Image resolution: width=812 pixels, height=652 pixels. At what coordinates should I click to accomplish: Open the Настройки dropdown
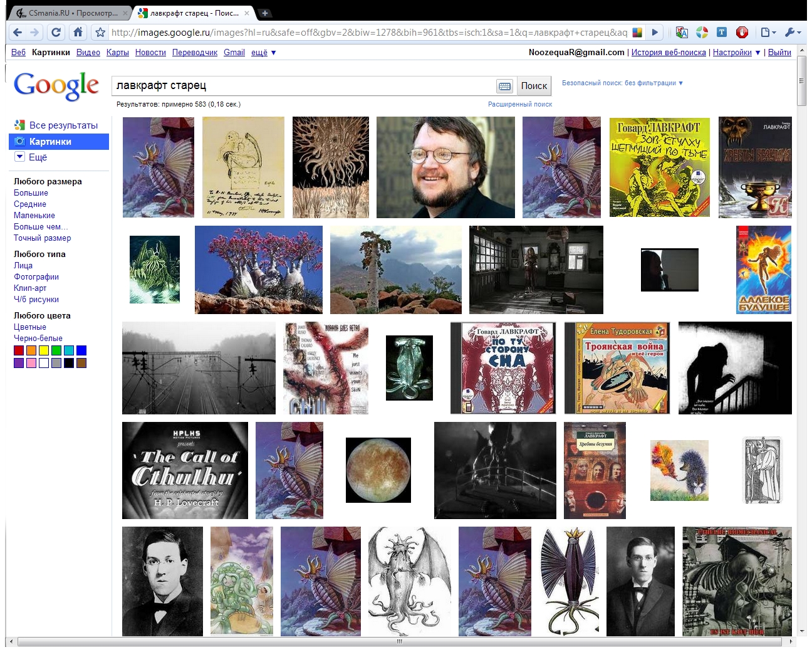(737, 53)
